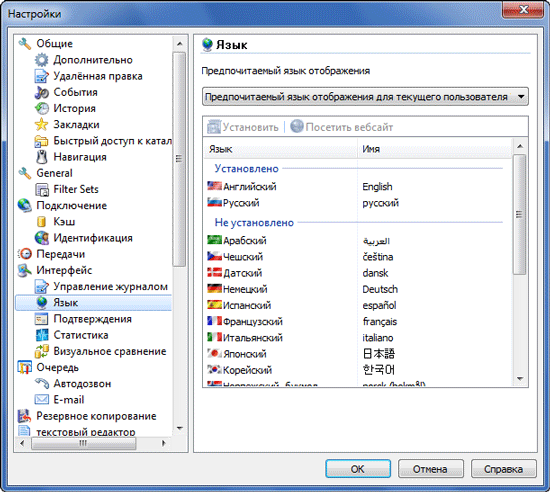550x492 pixels.
Task: Click the Установить toolbar button
Action: tap(243, 127)
